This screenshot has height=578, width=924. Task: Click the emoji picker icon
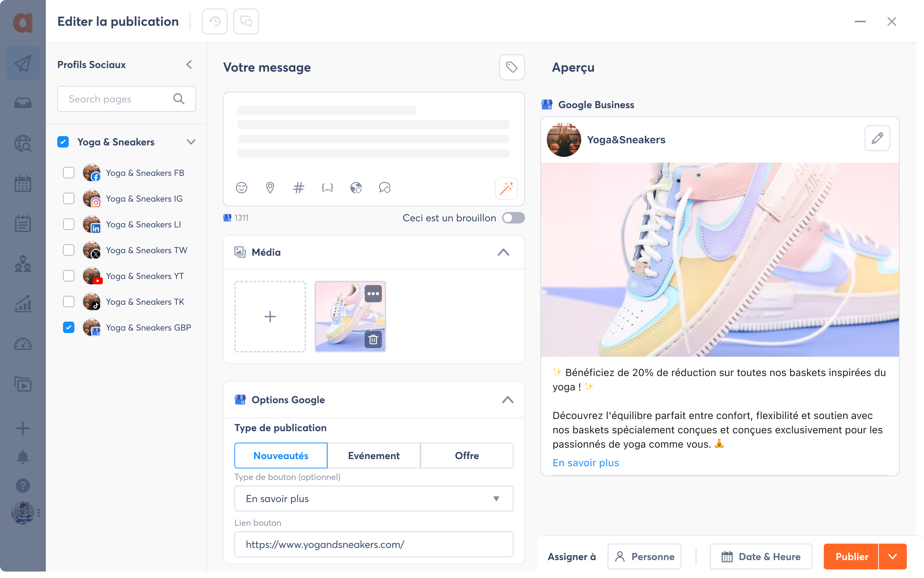pyautogui.click(x=242, y=188)
